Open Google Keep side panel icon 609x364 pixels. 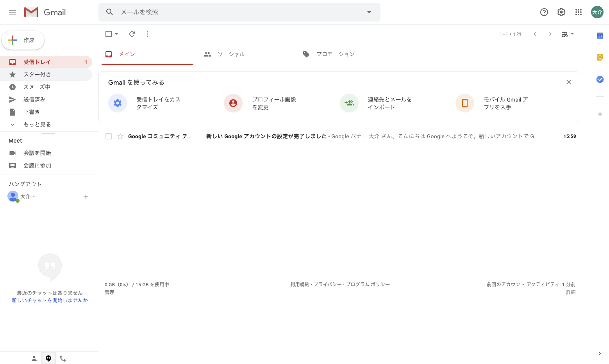(600, 57)
